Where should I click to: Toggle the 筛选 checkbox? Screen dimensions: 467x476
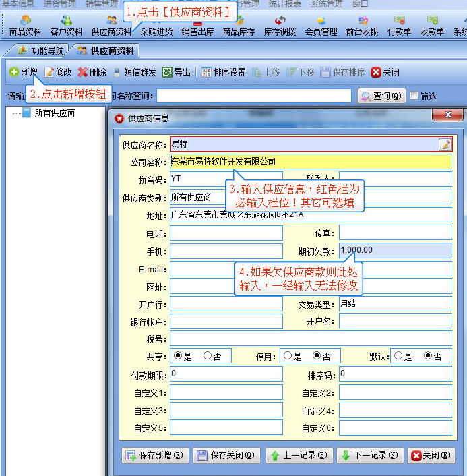[x=414, y=96]
